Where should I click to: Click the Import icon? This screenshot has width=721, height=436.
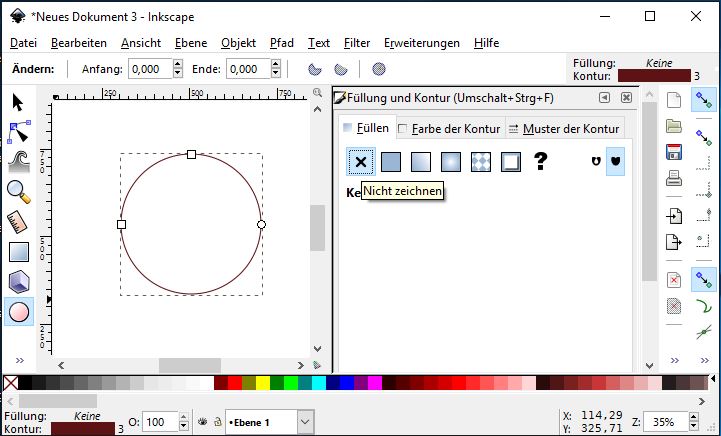tap(674, 216)
